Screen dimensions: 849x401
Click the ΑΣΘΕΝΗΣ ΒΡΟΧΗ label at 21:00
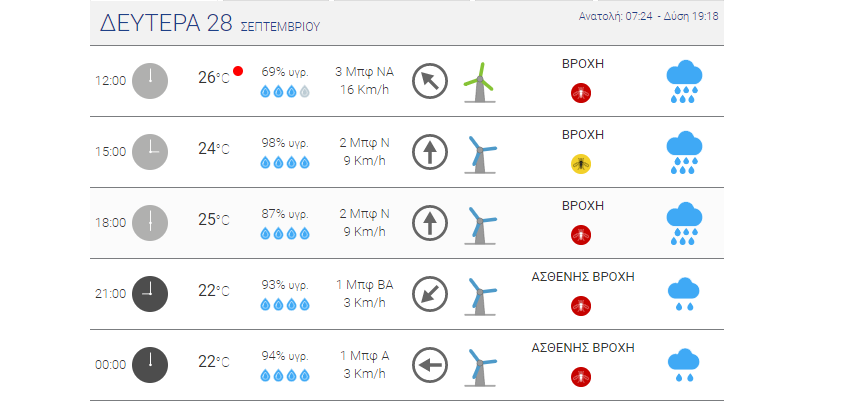point(583,277)
